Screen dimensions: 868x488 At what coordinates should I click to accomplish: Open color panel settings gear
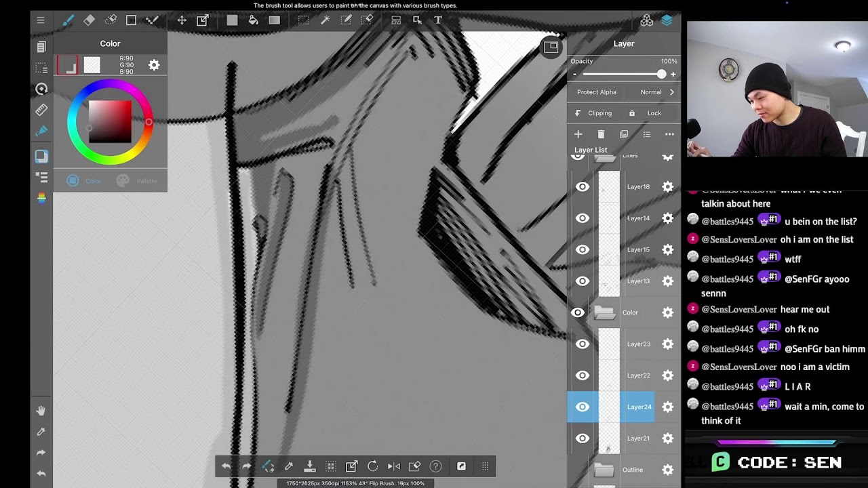pos(154,65)
